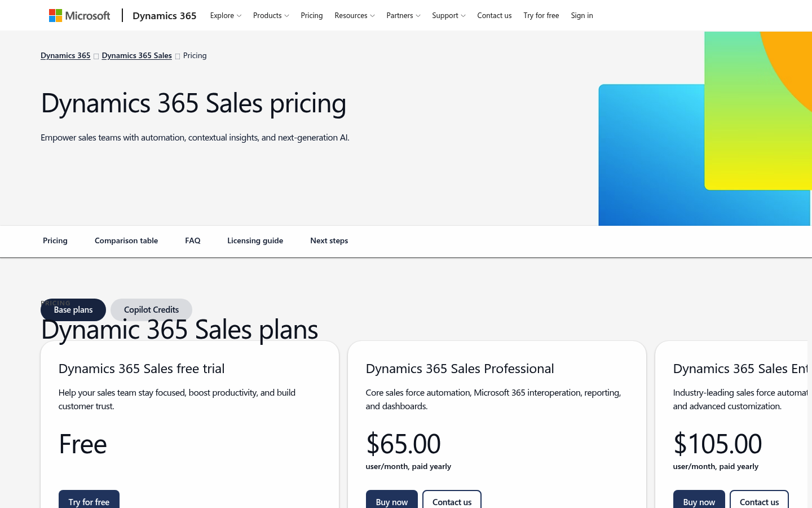
Task: Jump to the Next steps tab
Action: click(x=329, y=240)
